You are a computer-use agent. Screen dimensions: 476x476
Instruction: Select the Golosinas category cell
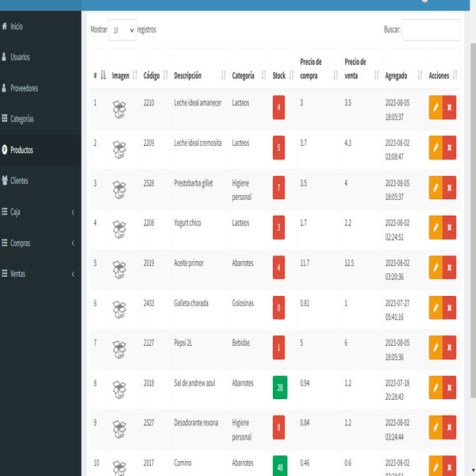pos(243,303)
